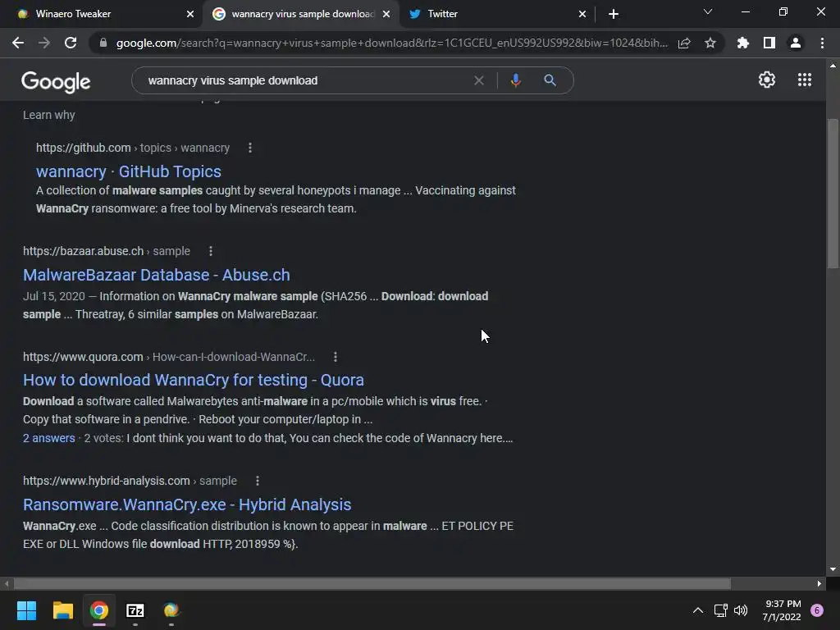Viewport: 840px width, 630px height.
Task: Open options for the github.com result
Action: [x=250, y=148]
